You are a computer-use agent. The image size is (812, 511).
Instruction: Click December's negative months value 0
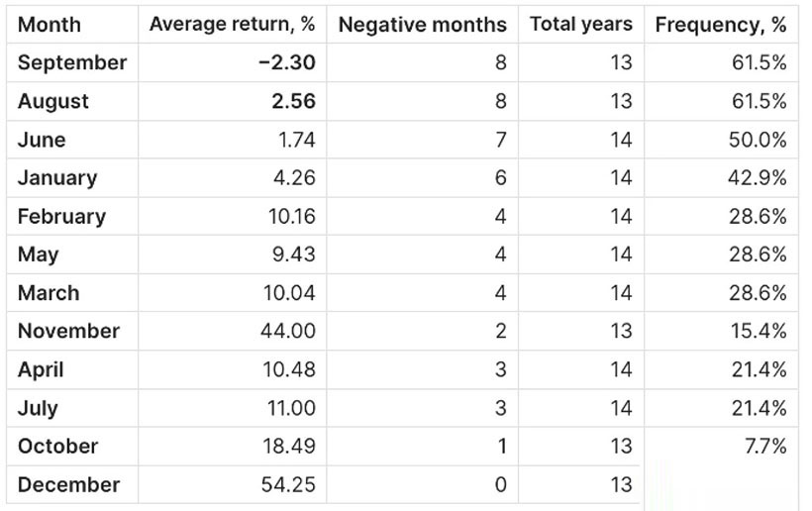click(x=500, y=485)
